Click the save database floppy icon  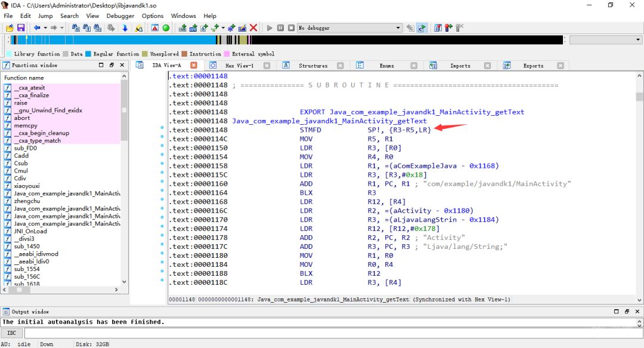21,28
